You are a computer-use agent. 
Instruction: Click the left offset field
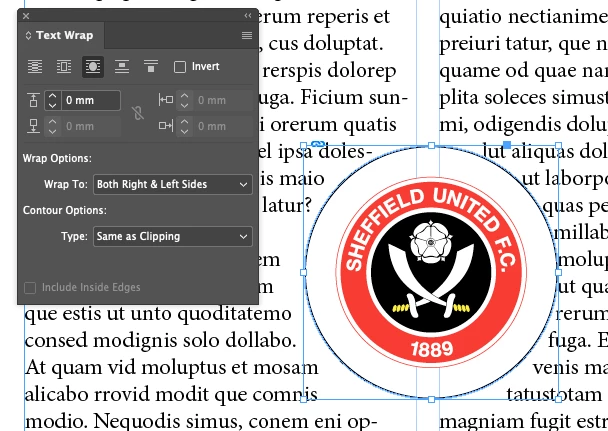[223, 100]
